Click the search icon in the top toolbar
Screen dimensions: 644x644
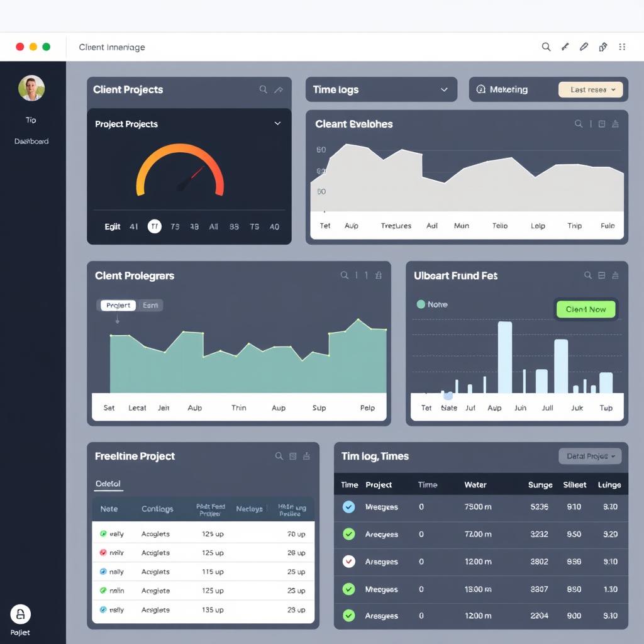pyautogui.click(x=546, y=47)
